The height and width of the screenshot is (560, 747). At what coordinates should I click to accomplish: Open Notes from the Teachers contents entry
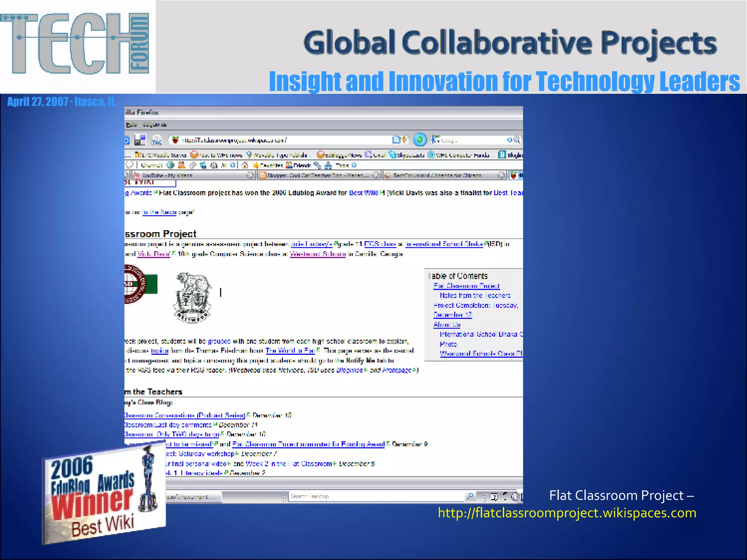click(475, 296)
